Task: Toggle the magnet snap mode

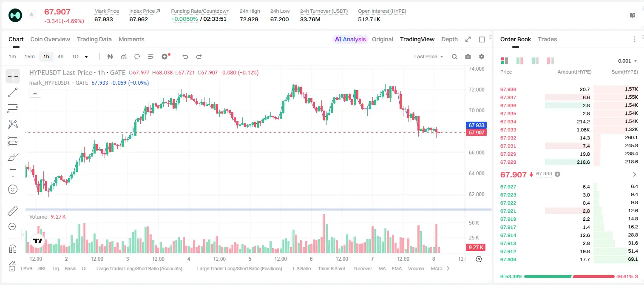Action: point(13,248)
